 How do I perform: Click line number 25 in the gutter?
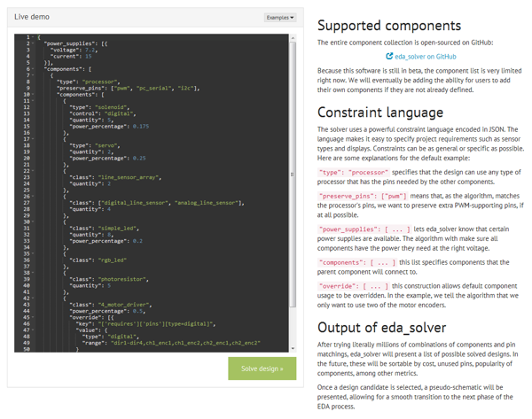point(27,190)
